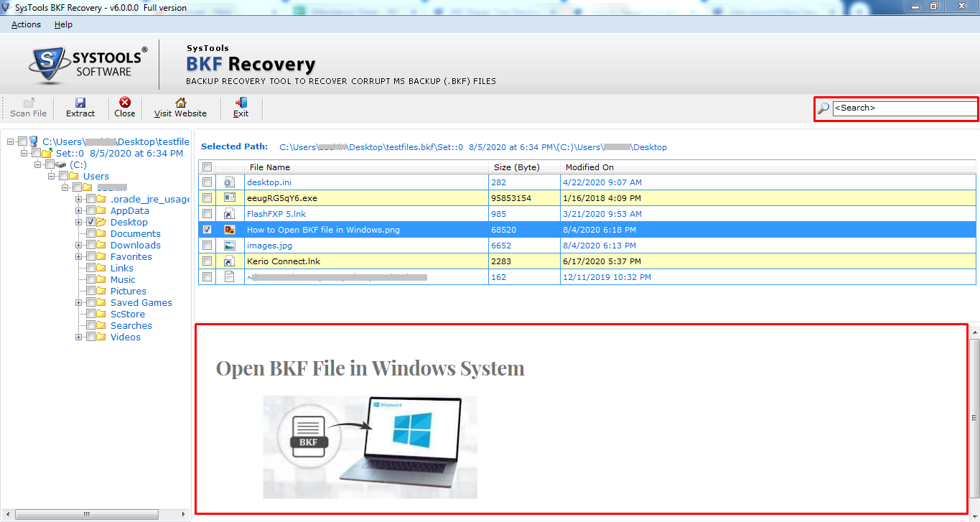Select the Searches folder in the tree
This screenshot has width=980, height=522.
pyautogui.click(x=131, y=325)
